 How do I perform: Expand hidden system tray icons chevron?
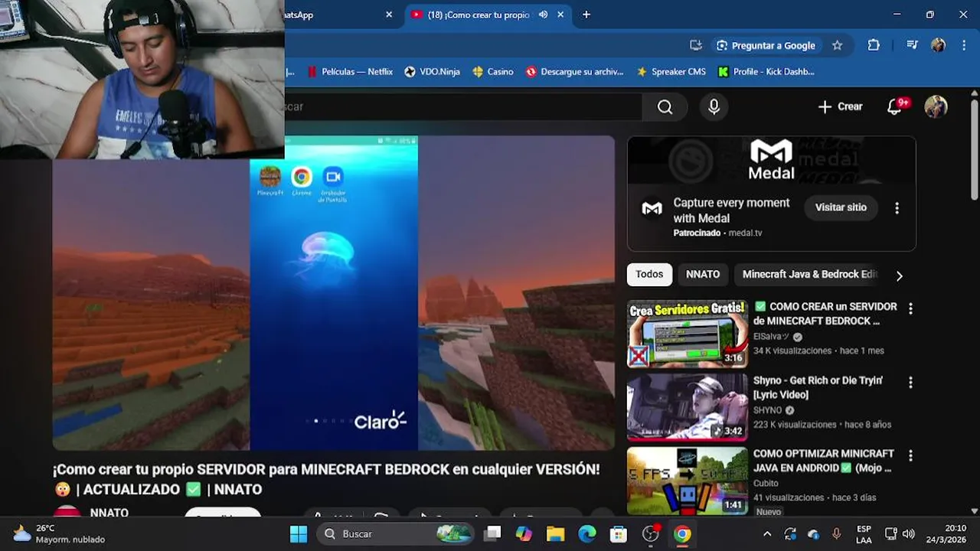[767, 533]
